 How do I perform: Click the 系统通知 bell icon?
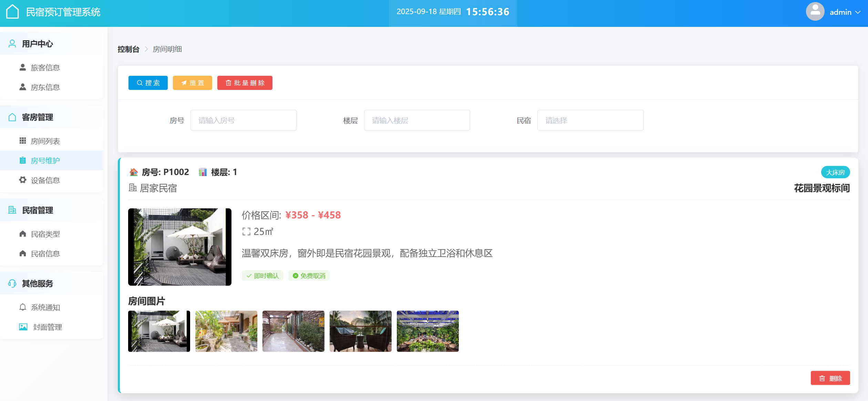[x=23, y=307]
